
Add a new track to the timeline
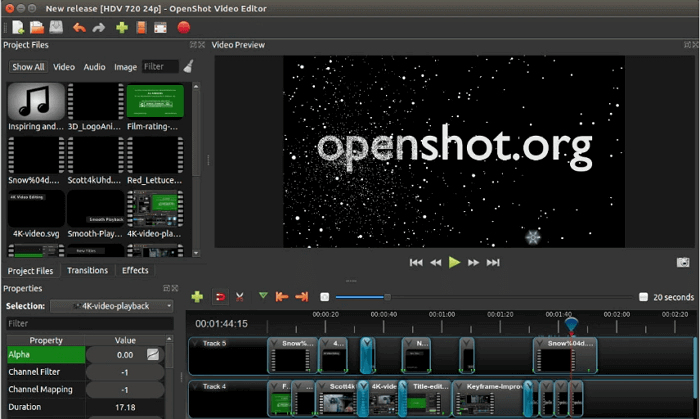pyautogui.click(x=197, y=297)
